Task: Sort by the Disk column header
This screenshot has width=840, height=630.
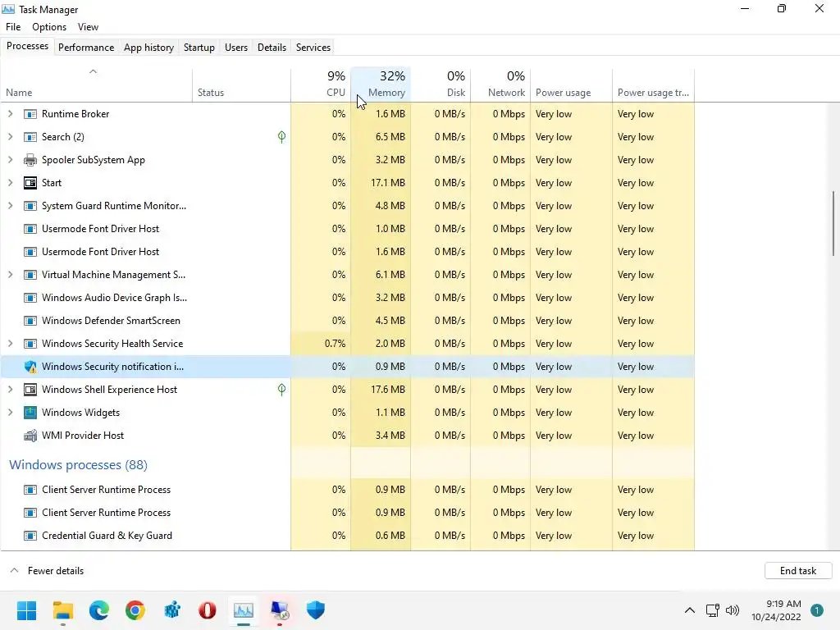Action: pyautogui.click(x=441, y=84)
